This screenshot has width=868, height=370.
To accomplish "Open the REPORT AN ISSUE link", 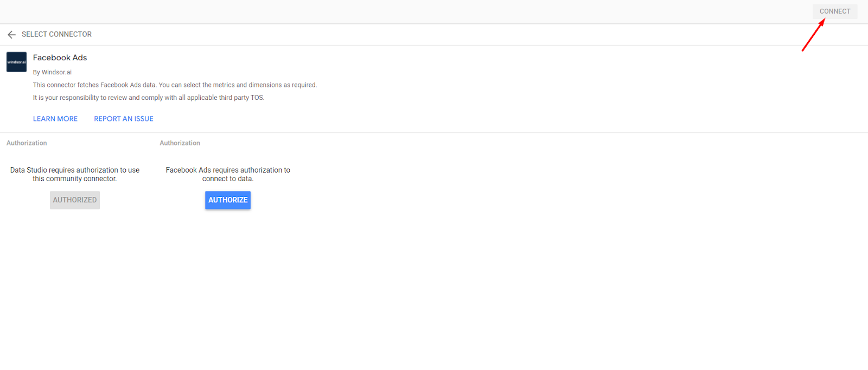I will click(x=124, y=119).
